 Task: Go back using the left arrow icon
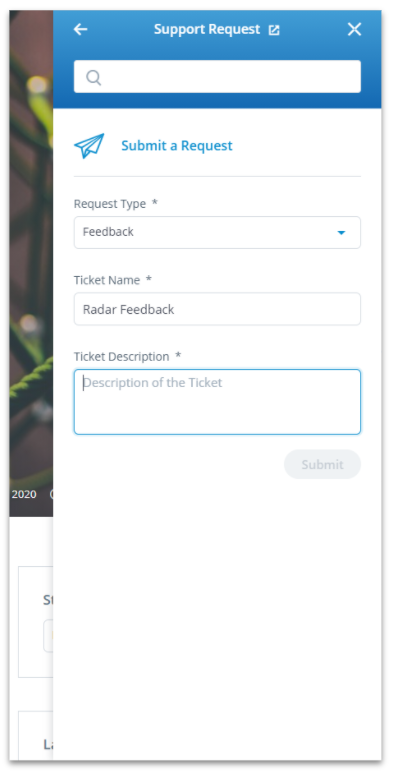pos(80,30)
